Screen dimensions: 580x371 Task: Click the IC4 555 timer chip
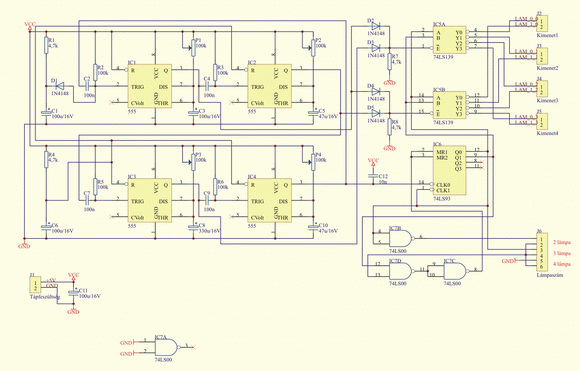269,200
